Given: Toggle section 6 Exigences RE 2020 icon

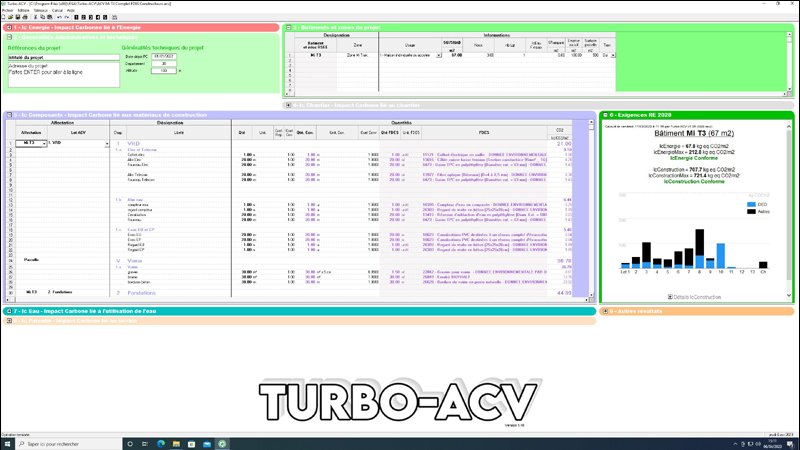Looking at the screenshot, I should [605, 116].
